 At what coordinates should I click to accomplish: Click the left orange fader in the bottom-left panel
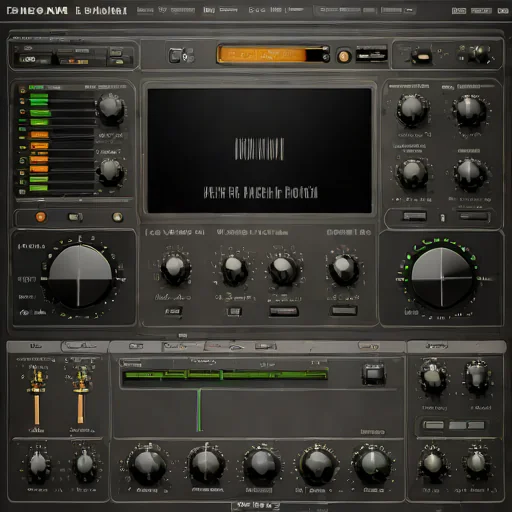(37, 409)
